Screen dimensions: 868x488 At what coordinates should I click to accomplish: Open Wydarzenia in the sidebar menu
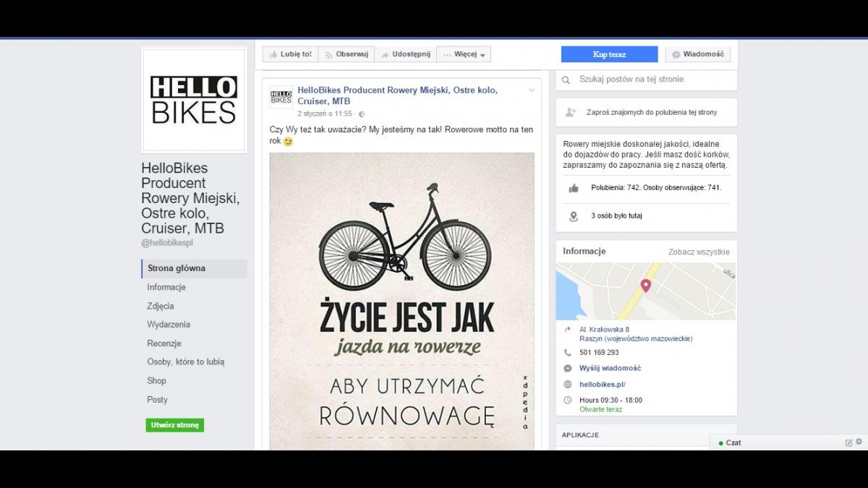(x=169, y=325)
